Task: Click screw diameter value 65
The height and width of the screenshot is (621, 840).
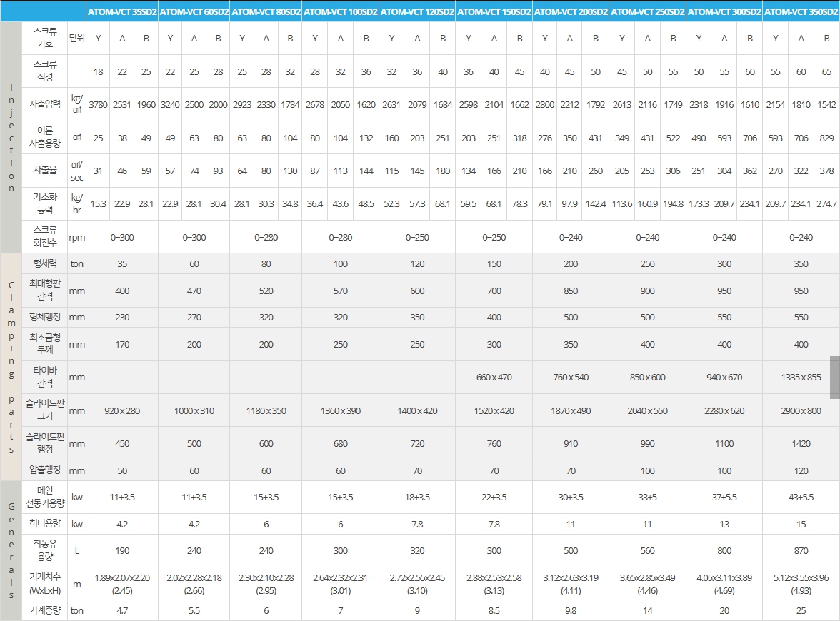Action: [826, 71]
